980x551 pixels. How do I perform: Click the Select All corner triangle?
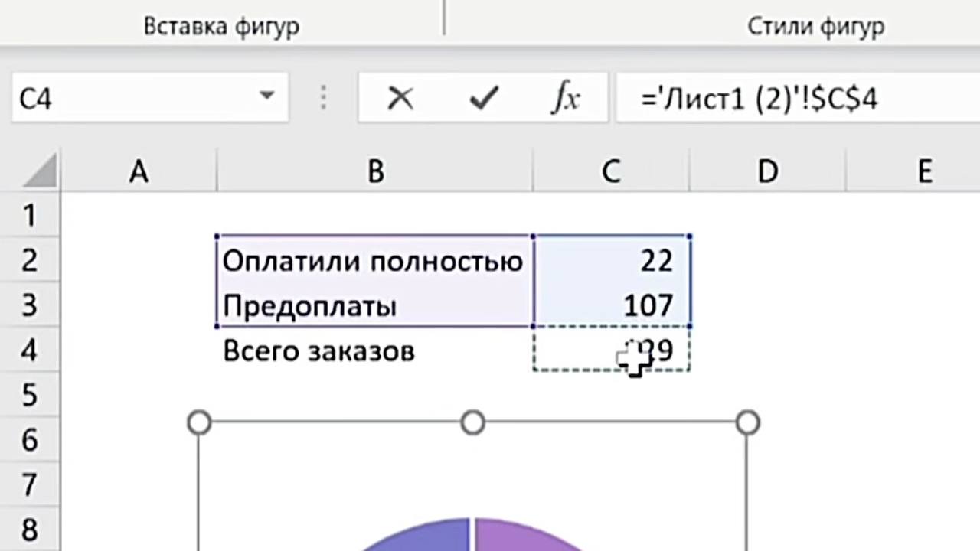click(x=40, y=171)
